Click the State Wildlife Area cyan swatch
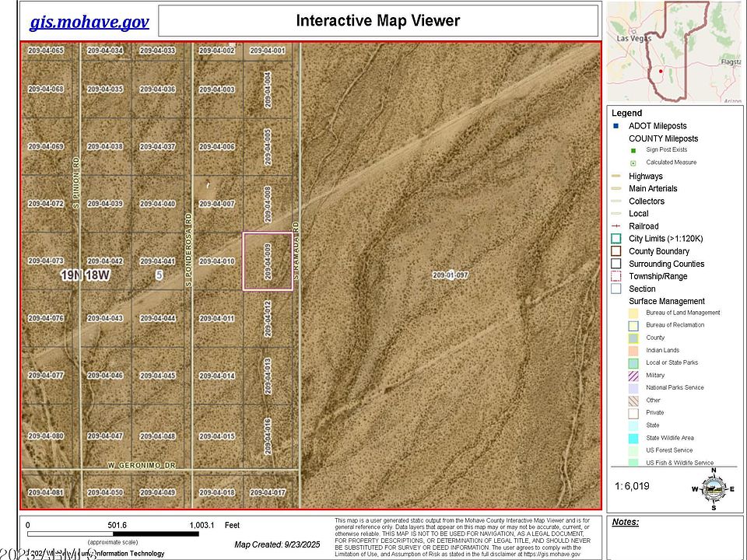 [x=633, y=438]
